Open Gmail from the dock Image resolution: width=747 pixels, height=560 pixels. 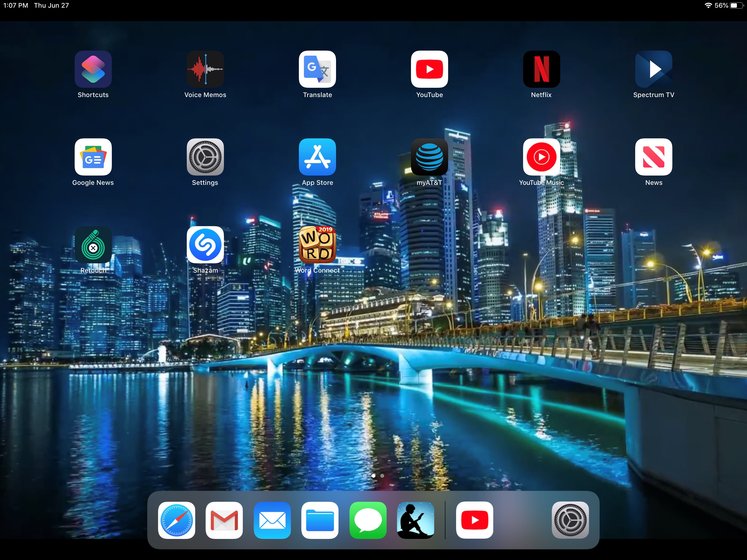[224, 520]
